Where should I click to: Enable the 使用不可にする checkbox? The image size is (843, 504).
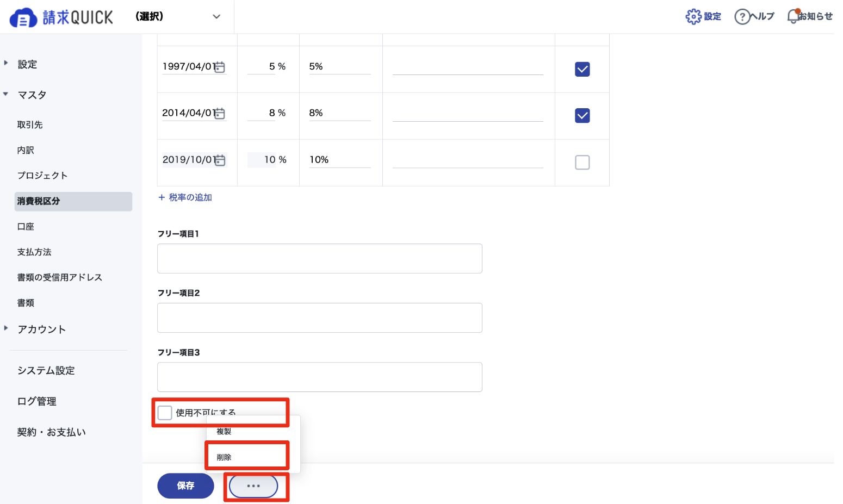pyautogui.click(x=165, y=413)
